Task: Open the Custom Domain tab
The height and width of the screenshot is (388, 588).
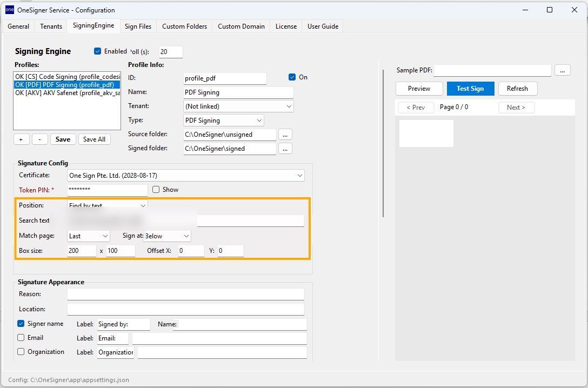Action: click(241, 26)
